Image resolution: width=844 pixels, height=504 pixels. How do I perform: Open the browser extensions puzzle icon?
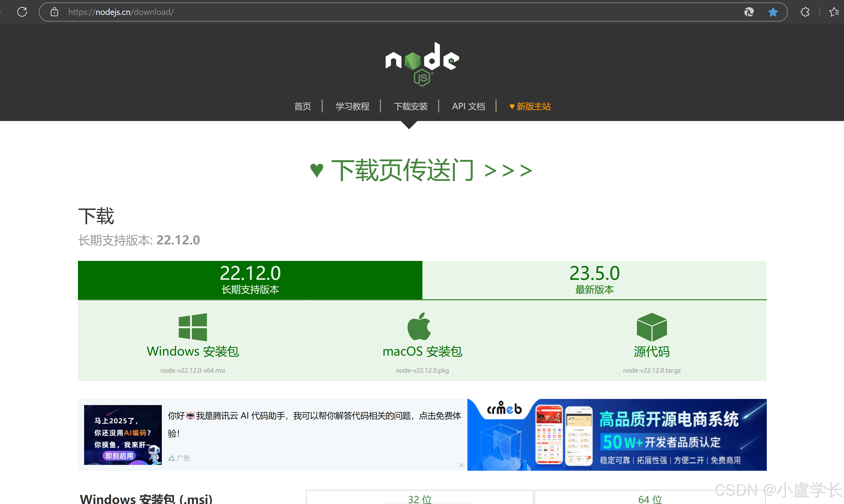click(805, 12)
